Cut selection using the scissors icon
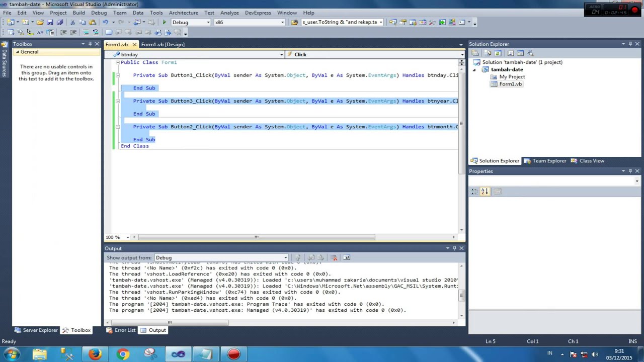 (x=72, y=22)
